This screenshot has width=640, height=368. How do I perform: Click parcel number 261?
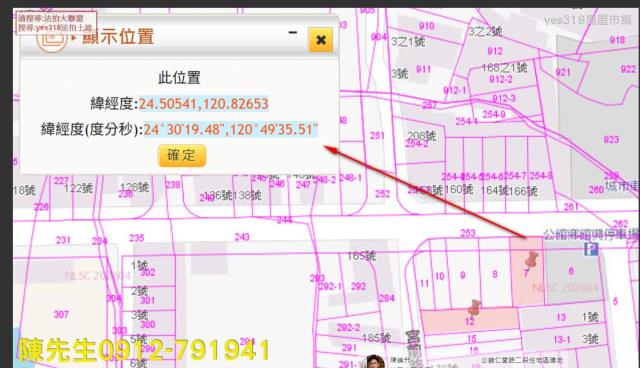click(571, 207)
